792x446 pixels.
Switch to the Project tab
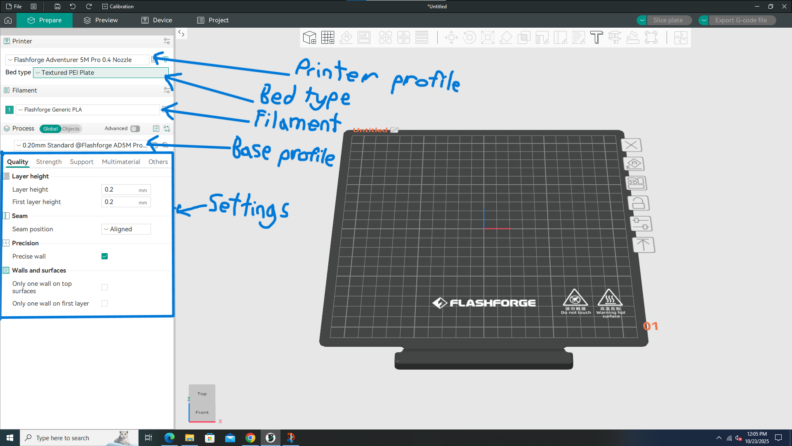coord(213,20)
